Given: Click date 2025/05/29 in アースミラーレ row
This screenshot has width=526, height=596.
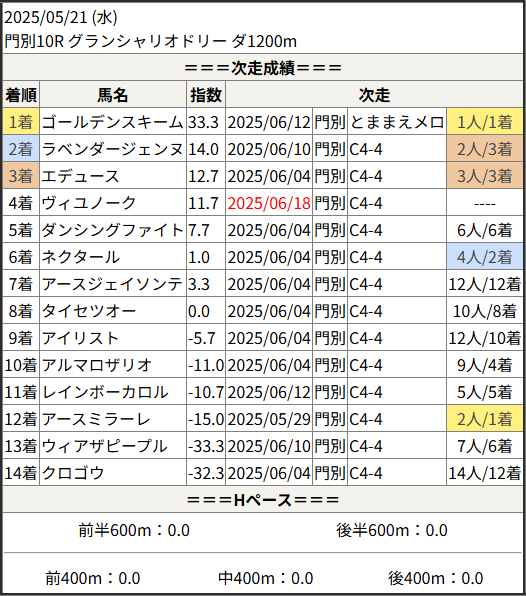Looking at the screenshot, I should [x=269, y=419].
